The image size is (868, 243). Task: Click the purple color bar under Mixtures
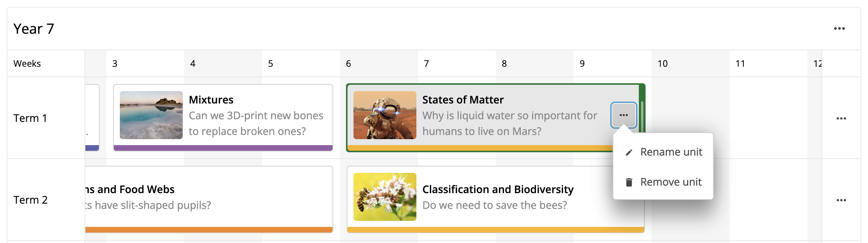tap(223, 148)
